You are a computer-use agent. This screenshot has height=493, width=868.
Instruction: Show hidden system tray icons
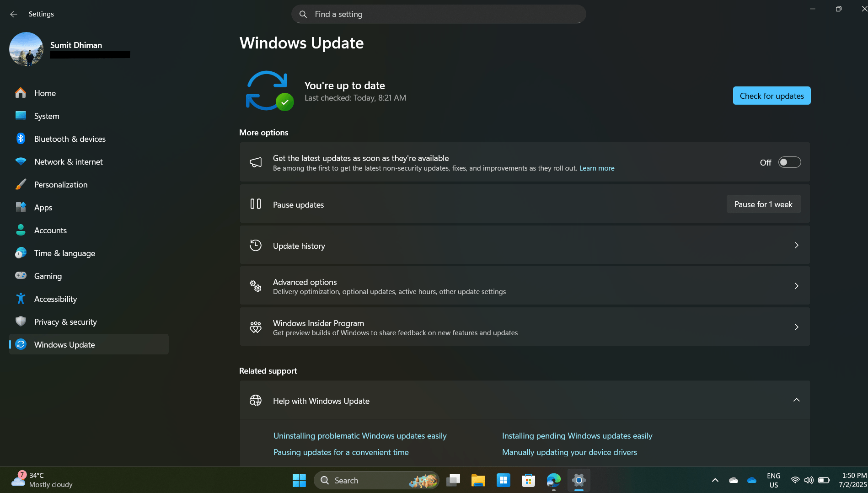click(715, 480)
